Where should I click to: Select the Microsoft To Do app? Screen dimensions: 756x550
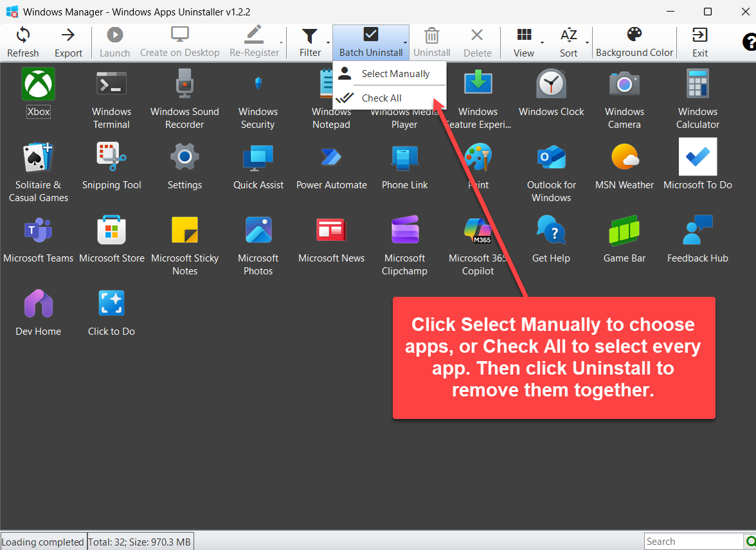(x=697, y=164)
